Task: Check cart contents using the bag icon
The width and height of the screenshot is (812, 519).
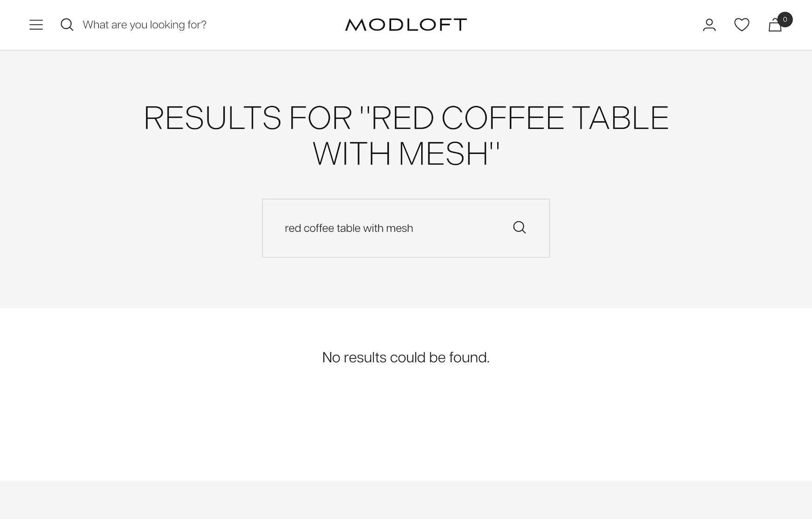Action: pyautogui.click(x=775, y=26)
